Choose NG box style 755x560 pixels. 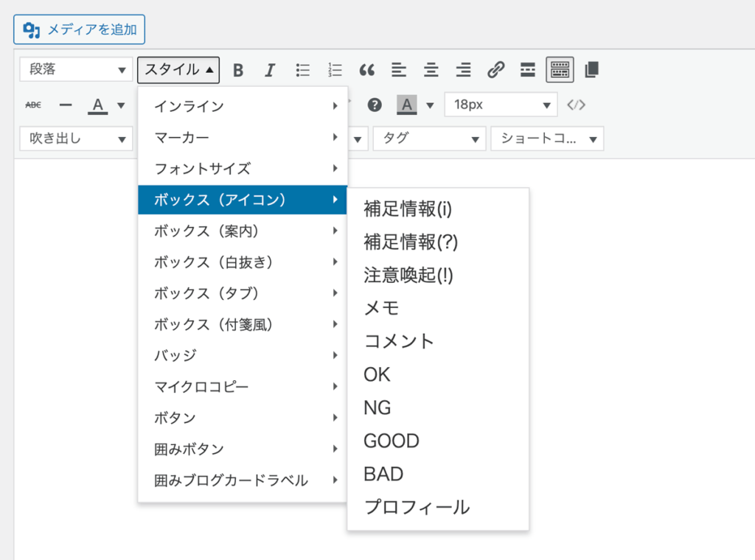(438, 407)
